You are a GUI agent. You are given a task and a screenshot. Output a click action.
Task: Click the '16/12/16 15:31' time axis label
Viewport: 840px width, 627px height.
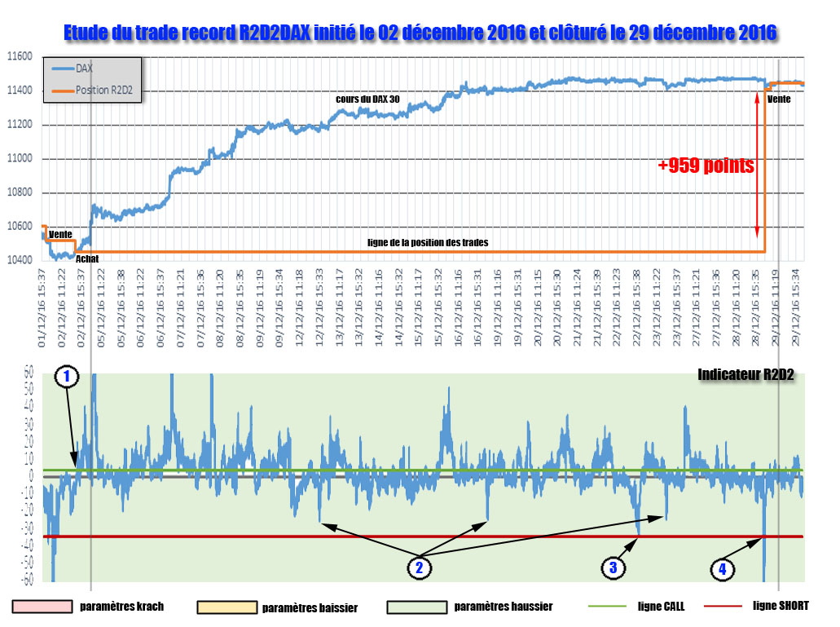(x=478, y=308)
